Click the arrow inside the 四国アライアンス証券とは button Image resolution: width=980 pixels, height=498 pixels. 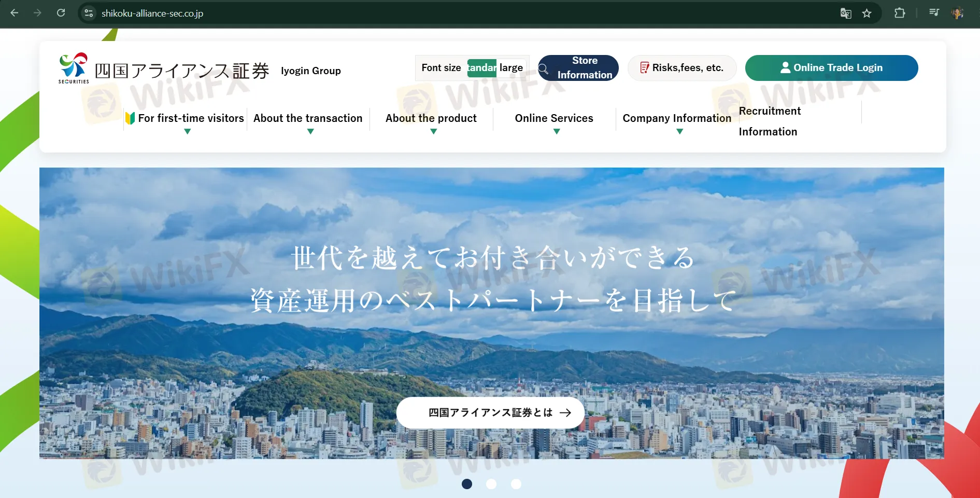coord(565,413)
